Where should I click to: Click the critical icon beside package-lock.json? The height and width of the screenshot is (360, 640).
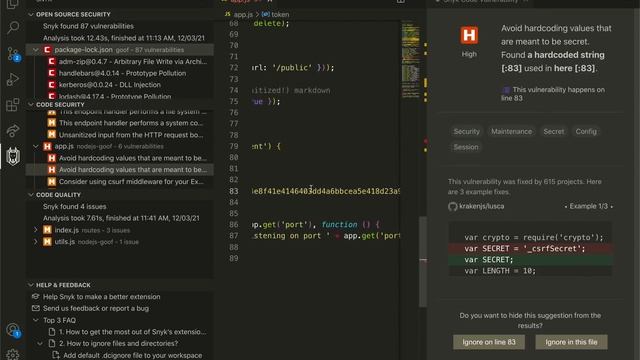[47, 50]
